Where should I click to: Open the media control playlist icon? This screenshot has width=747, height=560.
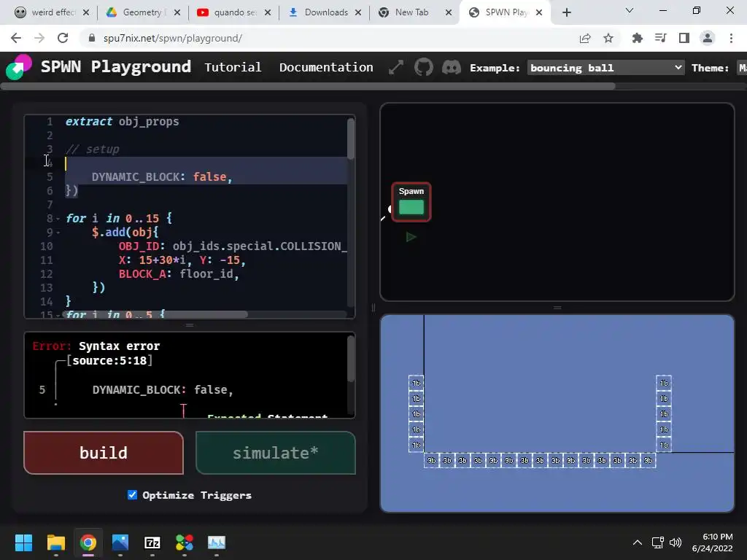[661, 38]
